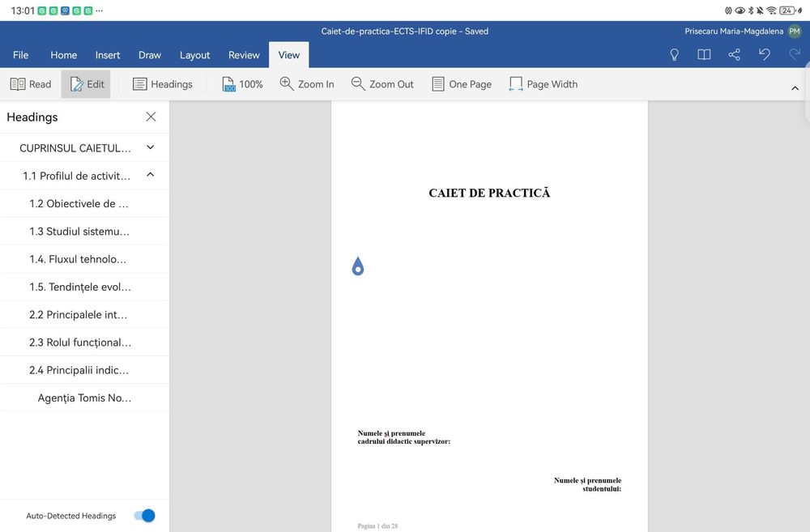Jump to heading 2.2 Principalele int...
Screen dimensions: 810x532
point(78,314)
